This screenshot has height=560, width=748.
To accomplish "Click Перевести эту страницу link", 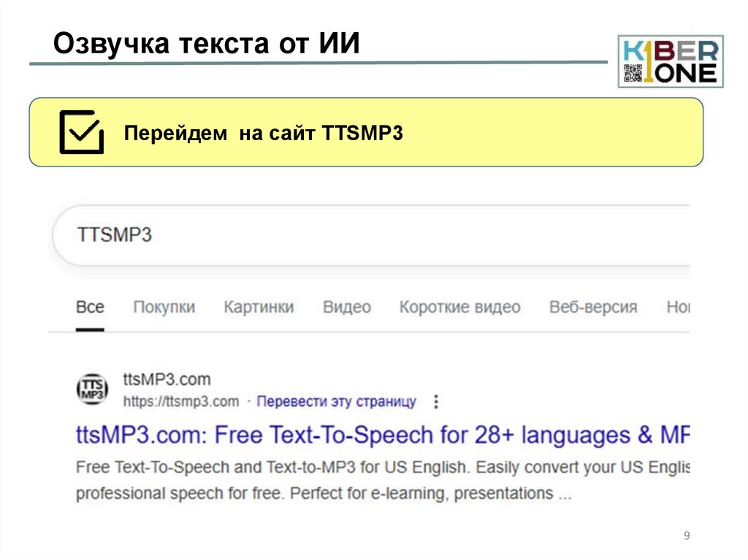I will (336, 401).
